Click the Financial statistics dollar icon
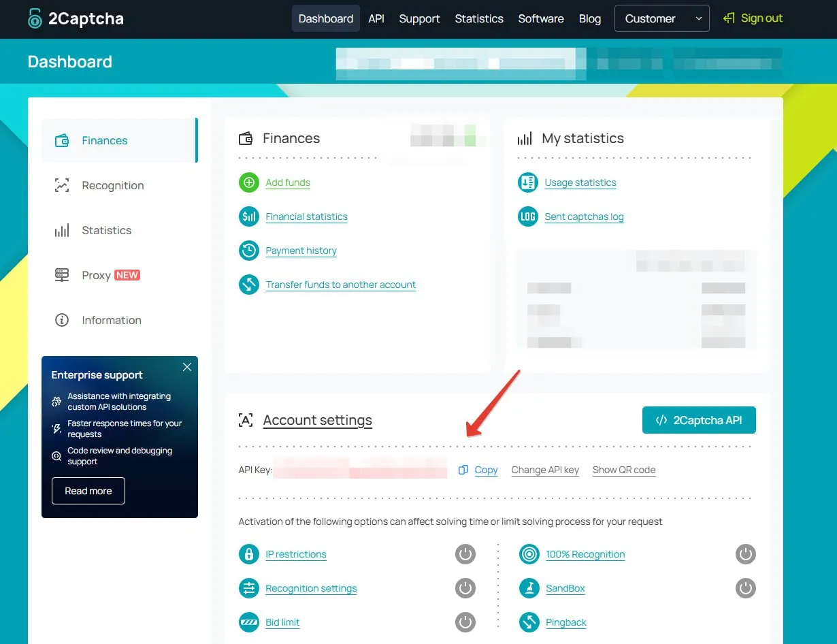The width and height of the screenshot is (837, 644). [249, 216]
